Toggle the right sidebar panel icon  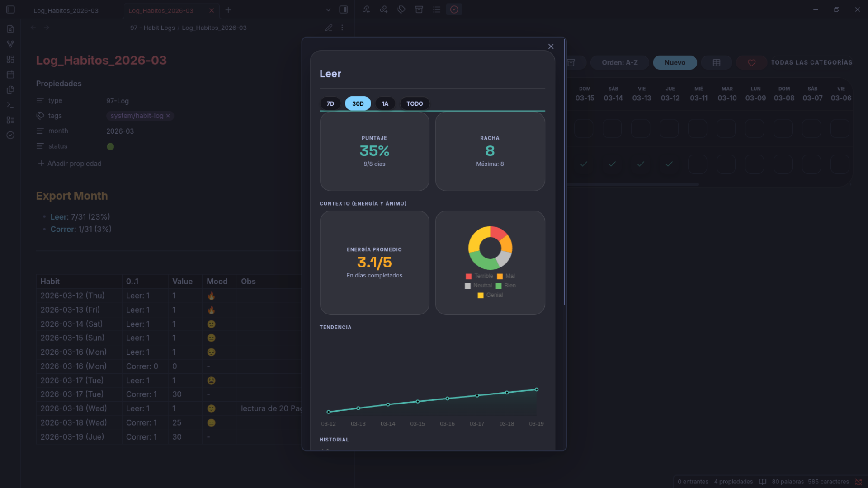344,9
